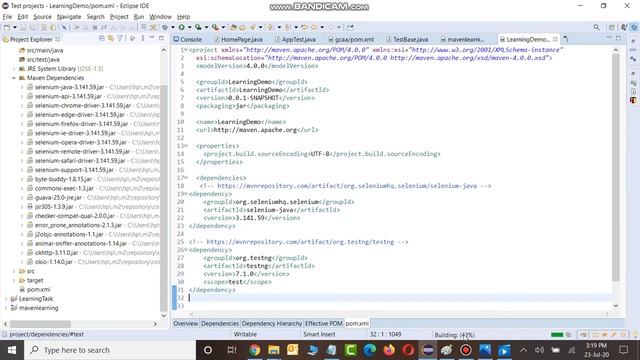Open Firefox from the taskbar
This screenshot has height=360, width=640.
[389, 350]
